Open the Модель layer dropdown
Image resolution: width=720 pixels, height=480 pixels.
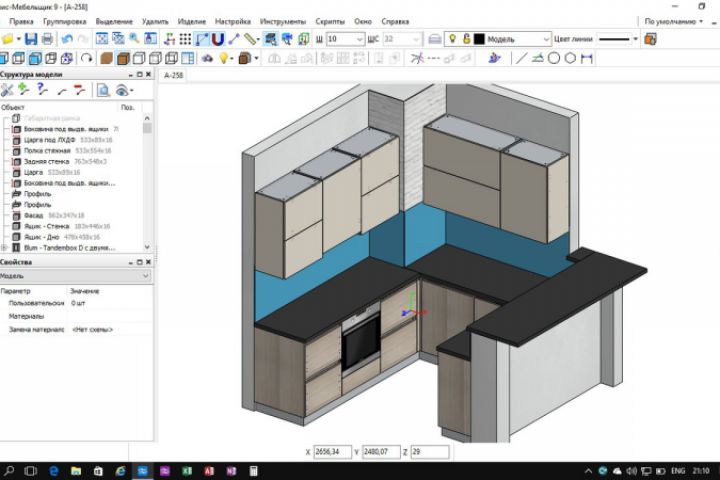point(546,39)
